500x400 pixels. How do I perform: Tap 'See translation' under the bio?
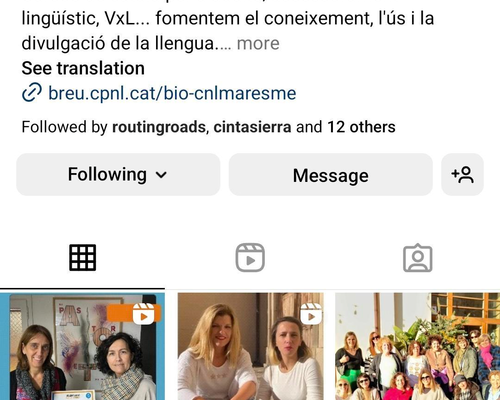[x=83, y=68]
